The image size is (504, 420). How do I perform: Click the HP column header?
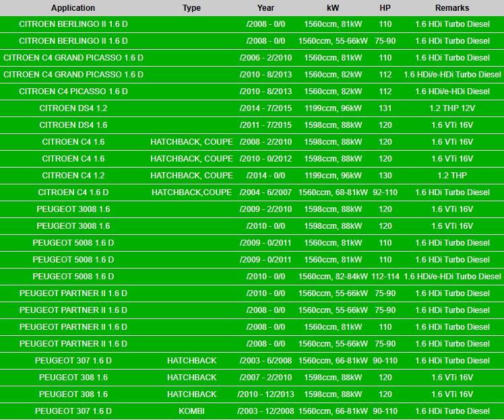(385, 8)
